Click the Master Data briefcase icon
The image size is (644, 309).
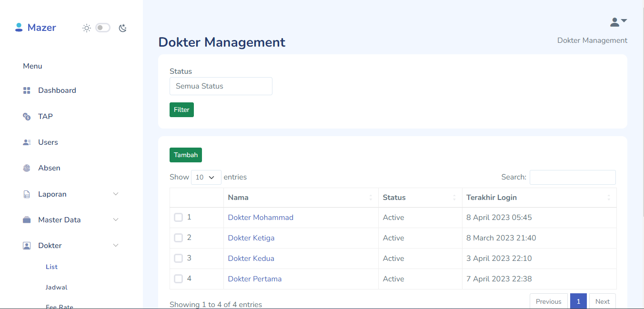point(27,220)
